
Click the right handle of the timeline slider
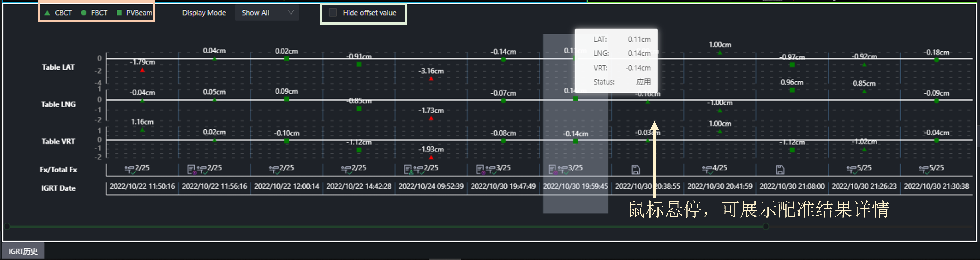[766, 226]
